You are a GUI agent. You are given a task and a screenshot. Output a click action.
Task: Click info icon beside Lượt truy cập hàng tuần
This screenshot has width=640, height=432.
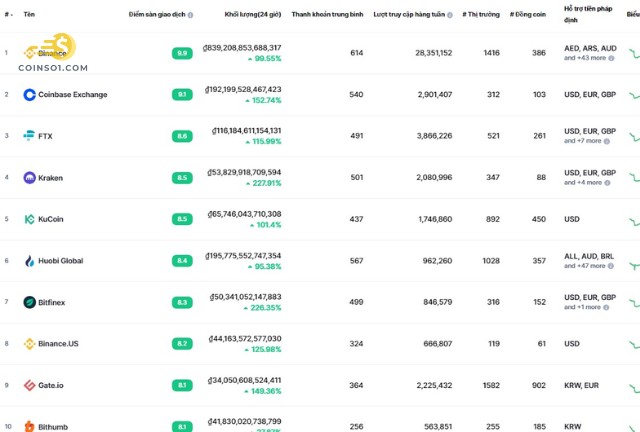click(x=450, y=15)
